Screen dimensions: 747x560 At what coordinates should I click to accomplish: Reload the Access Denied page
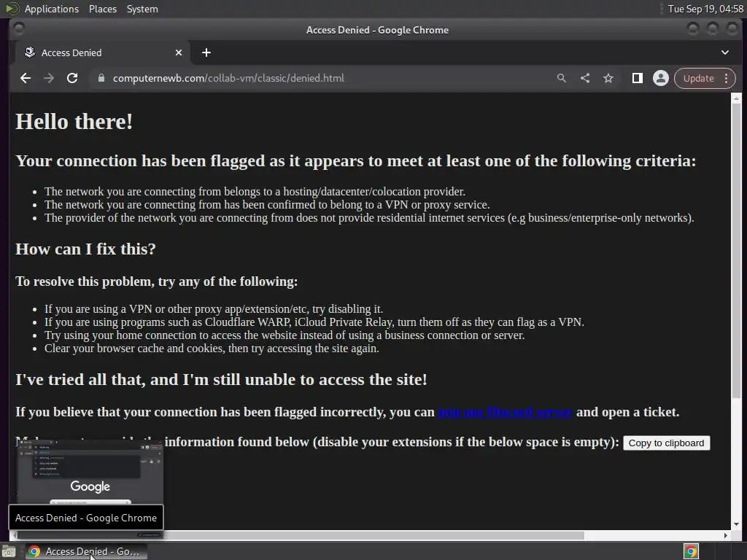tap(72, 78)
